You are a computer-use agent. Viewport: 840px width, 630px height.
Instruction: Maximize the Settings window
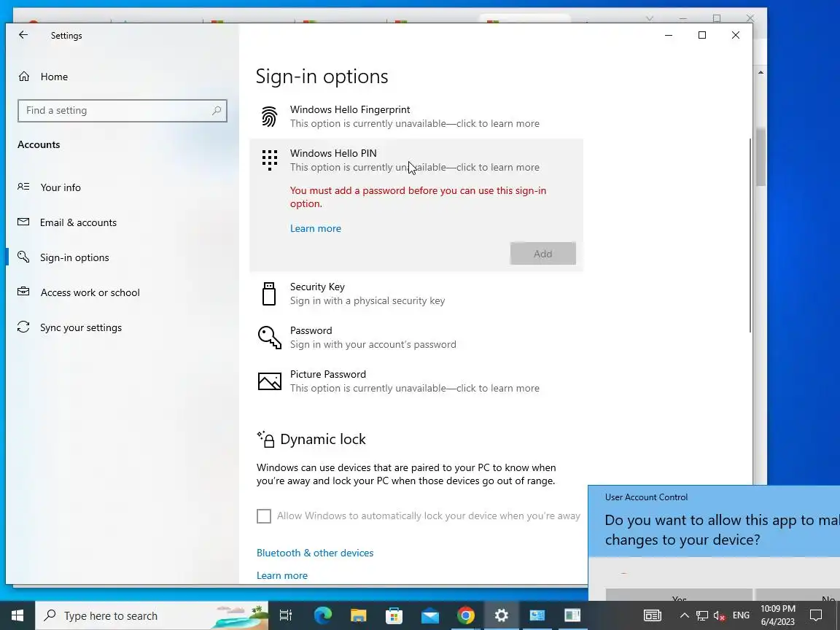pyautogui.click(x=701, y=35)
